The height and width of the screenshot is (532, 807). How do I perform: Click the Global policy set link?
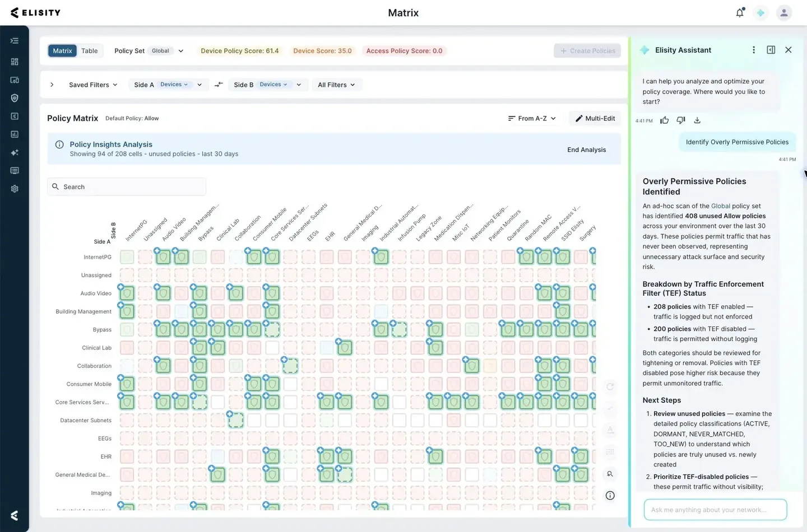(x=720, y=206)
